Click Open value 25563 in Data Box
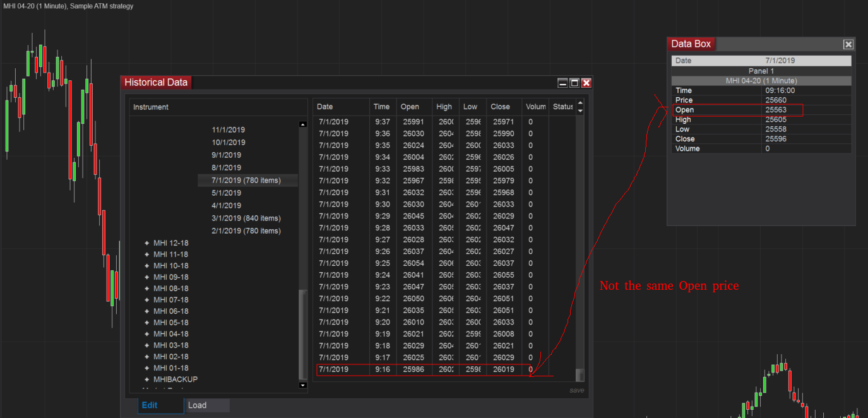The height and width of the screenshot is (418, 868). (776, 110)
